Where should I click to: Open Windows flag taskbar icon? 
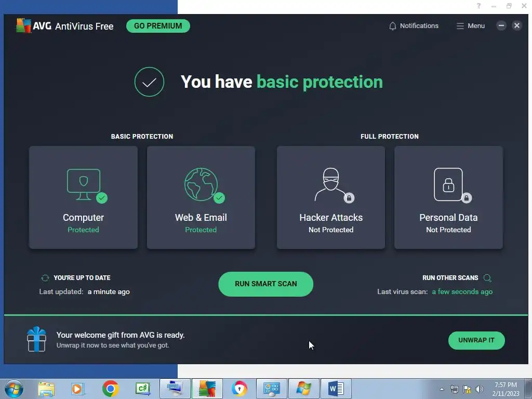[x=303, y=389]
